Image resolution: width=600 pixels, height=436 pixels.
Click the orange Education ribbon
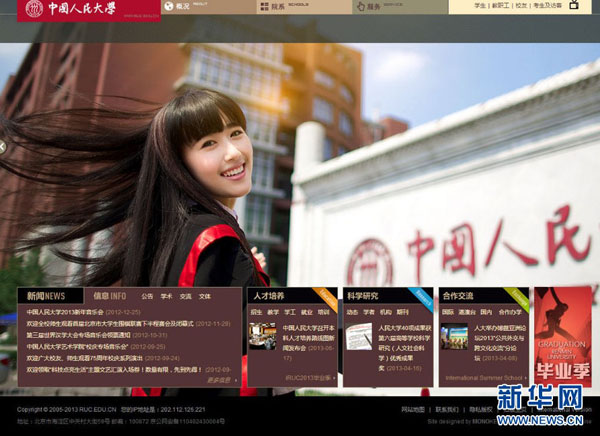(325, 300)
